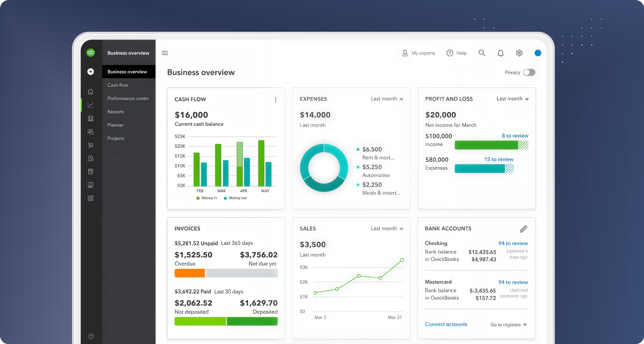Click the $1,525.50 Overdue amount
644x344 pixels.
pos(194,255)
